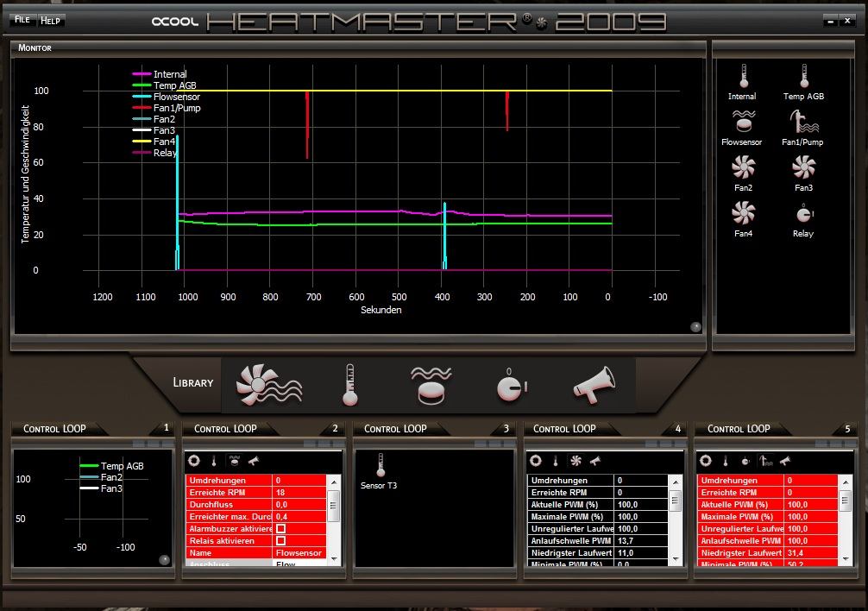Click scroll-down arrow in Control Loop 5 list
868x611 pixels.
(846, 559)
